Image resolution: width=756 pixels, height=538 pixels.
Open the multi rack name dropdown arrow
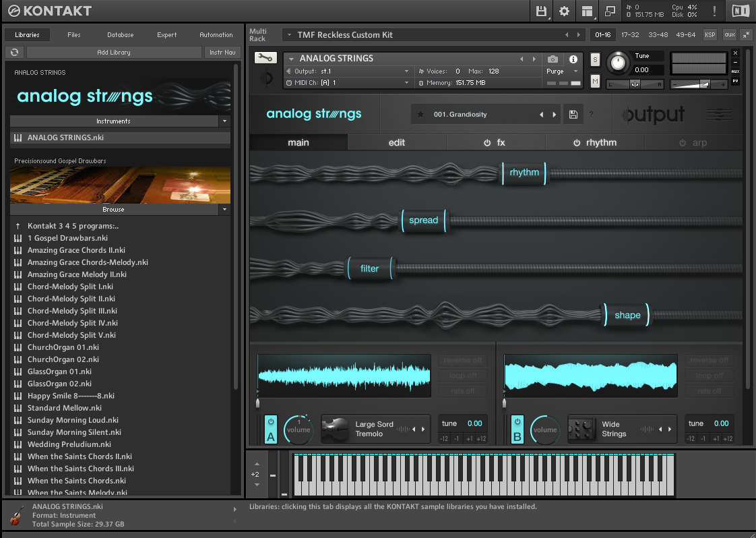[289, 35]
